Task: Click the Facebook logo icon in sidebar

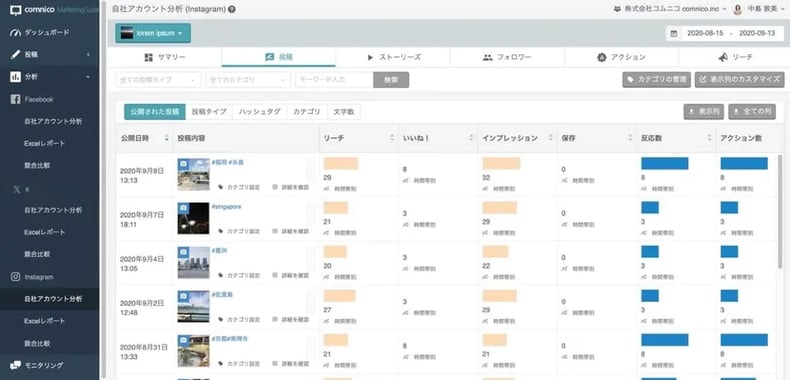Action: tap(16, 99)
